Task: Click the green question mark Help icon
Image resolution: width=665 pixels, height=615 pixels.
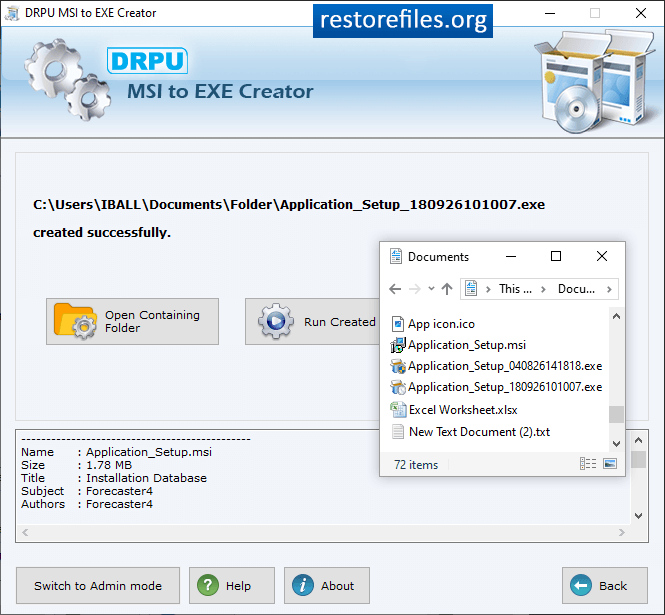Action: click(x=208, y=585)
